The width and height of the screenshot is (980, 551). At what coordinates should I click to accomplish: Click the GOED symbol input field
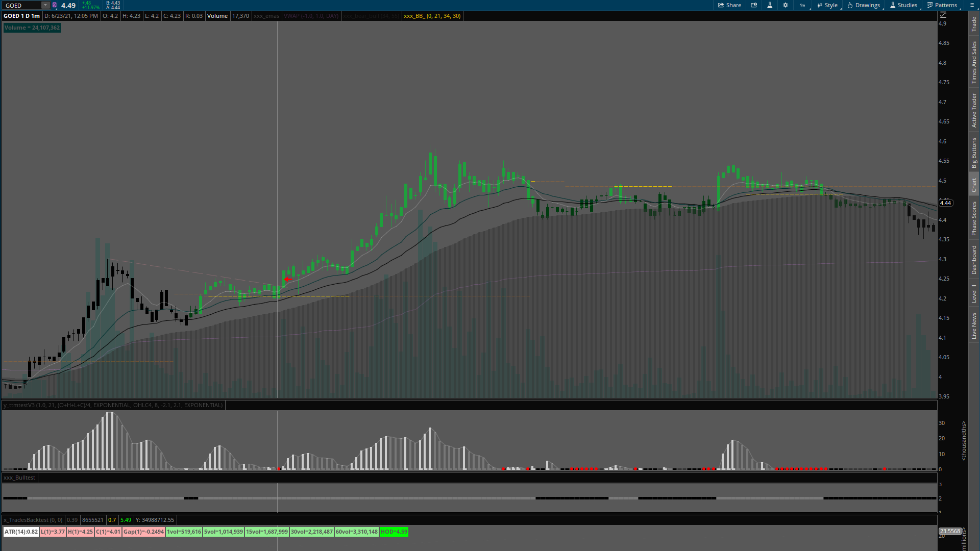coord(22,5)
